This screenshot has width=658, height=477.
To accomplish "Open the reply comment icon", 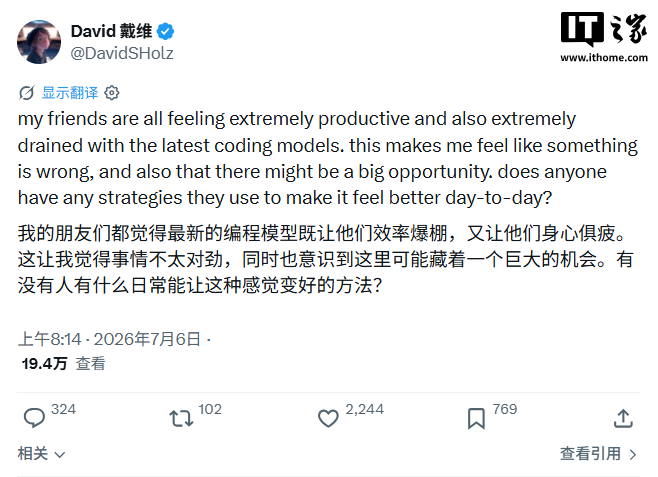I will [34, 418].
